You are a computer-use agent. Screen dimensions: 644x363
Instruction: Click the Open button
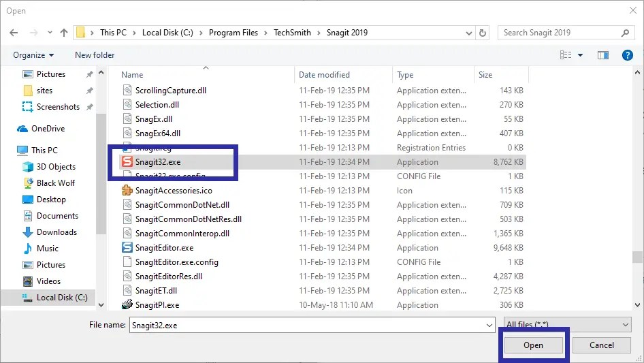pos(533,345)
